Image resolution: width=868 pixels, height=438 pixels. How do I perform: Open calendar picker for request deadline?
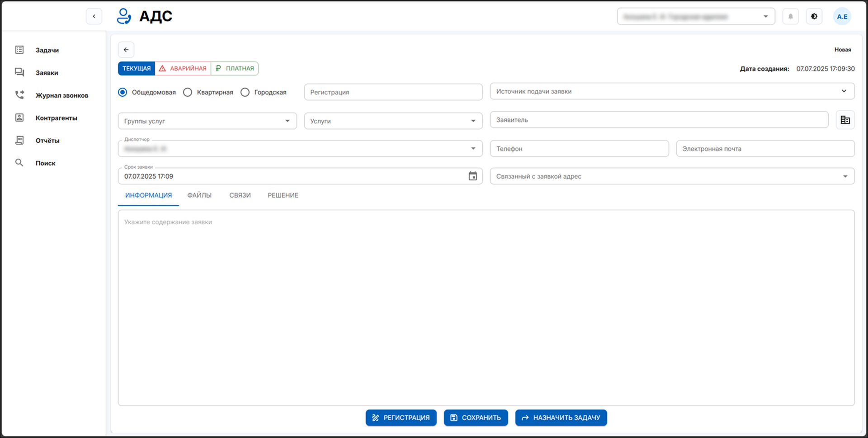point(472,176)
